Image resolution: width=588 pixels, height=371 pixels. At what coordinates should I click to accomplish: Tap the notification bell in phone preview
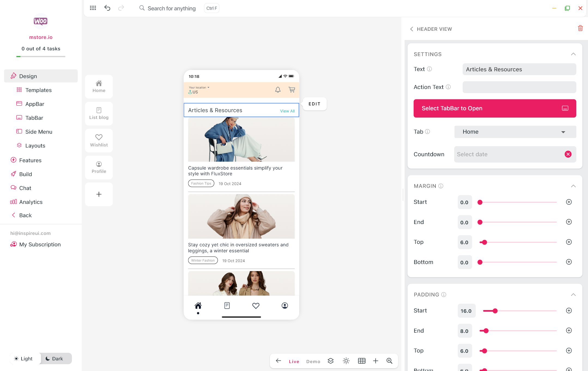pyautogui.click(x=278, y=90)
